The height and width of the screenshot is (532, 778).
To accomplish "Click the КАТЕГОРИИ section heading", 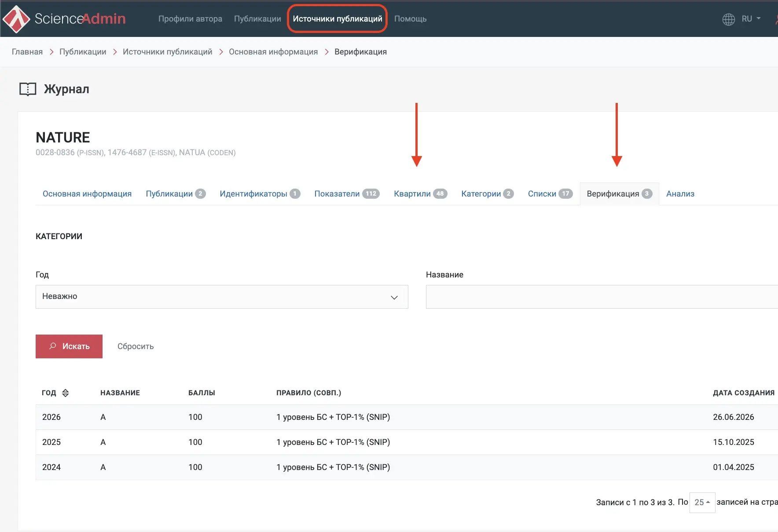I will click(59, 237).
